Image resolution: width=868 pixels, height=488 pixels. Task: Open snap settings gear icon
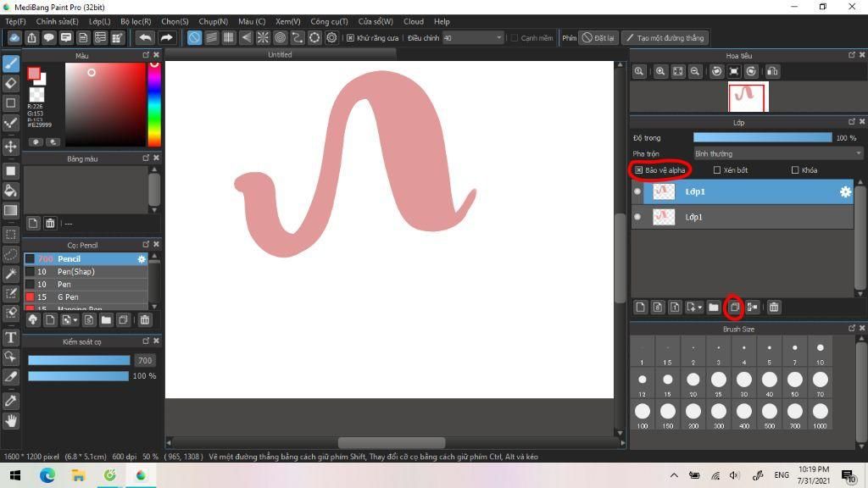coord(331,37)
